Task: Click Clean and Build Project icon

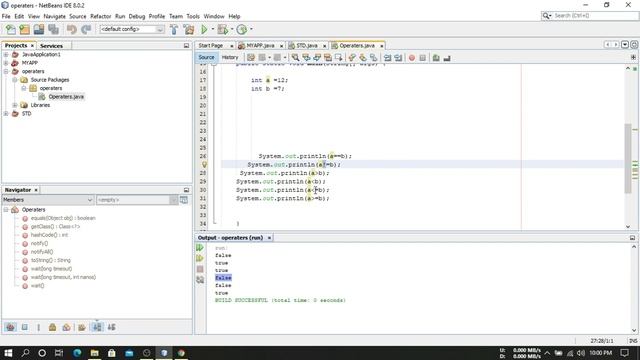Action: [189, 29]
